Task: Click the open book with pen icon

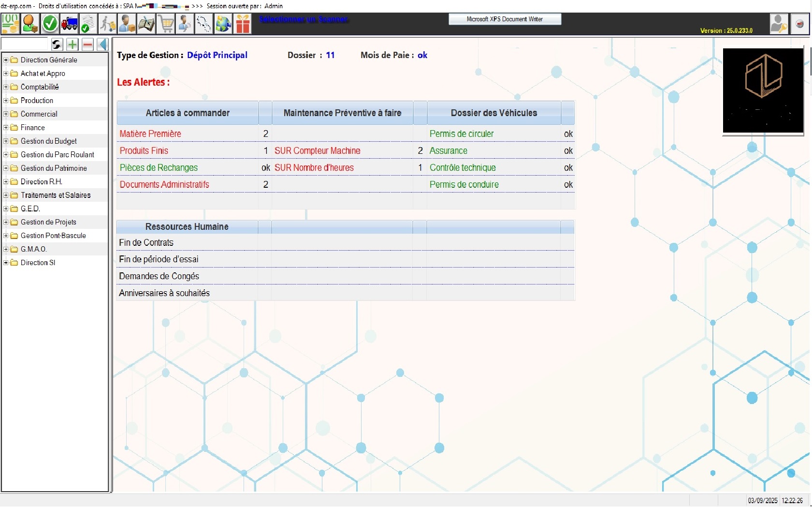Action: [146, 23]
